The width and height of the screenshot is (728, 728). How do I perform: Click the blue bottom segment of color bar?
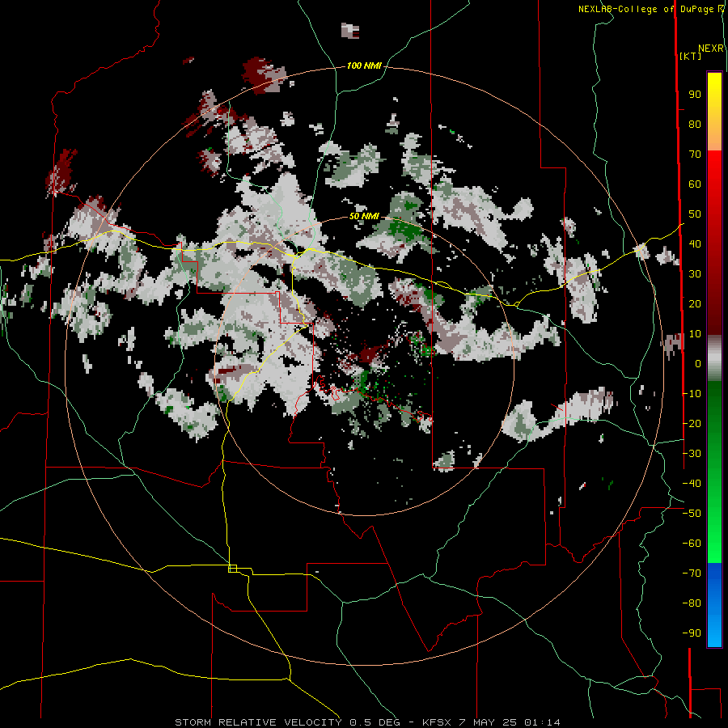(x=714, y=605)
